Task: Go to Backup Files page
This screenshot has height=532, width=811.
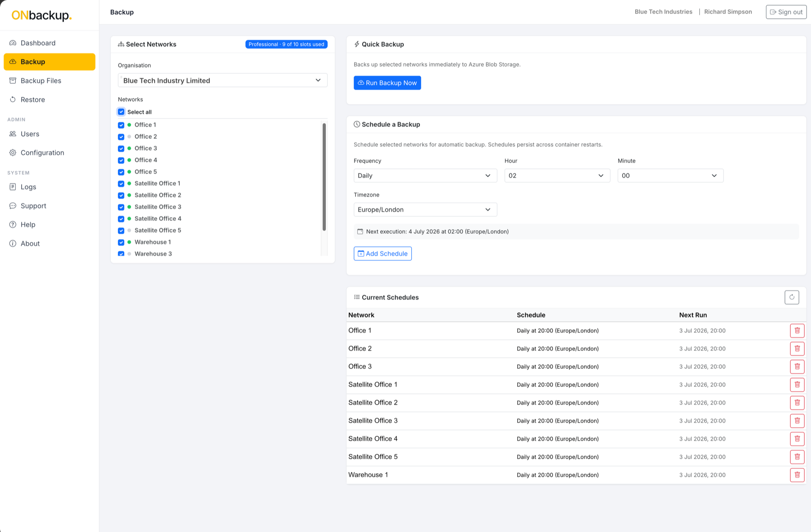Action: tap(50, 81)
